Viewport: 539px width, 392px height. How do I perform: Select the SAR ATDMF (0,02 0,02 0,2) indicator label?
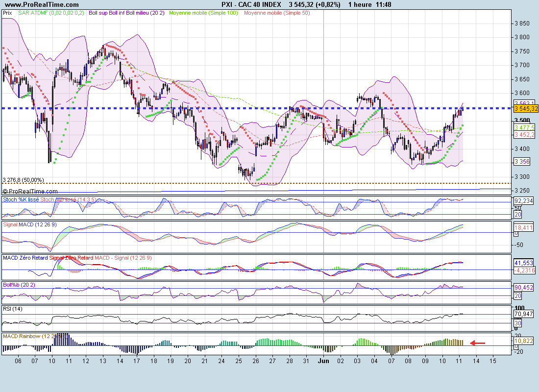(x=51, y=13)
